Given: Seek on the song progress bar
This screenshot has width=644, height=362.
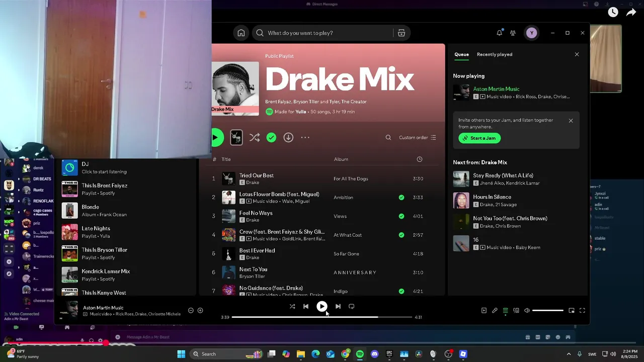Looking at the screenshot, I should [322, 317].
